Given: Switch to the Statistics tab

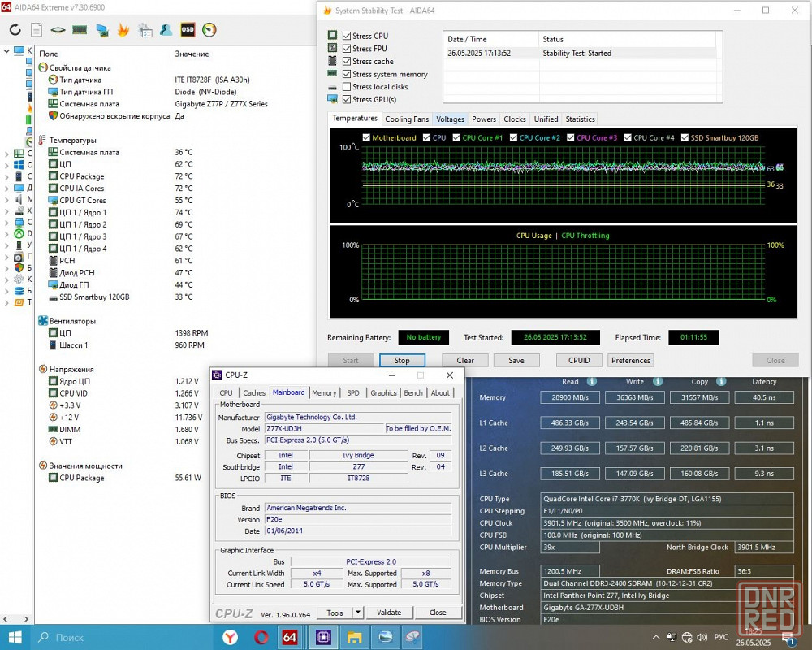Looking at the screenshot, I should coord(580,119).
